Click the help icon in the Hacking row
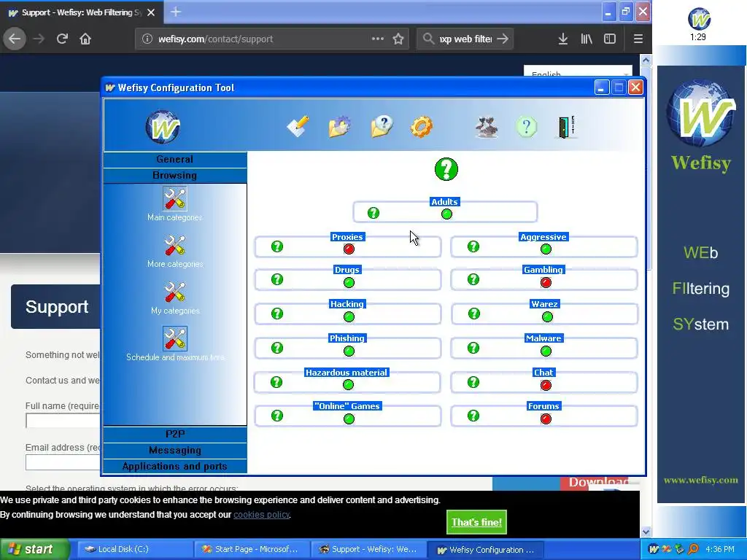This screenshot has width=747, height=560. click(277, 314)
